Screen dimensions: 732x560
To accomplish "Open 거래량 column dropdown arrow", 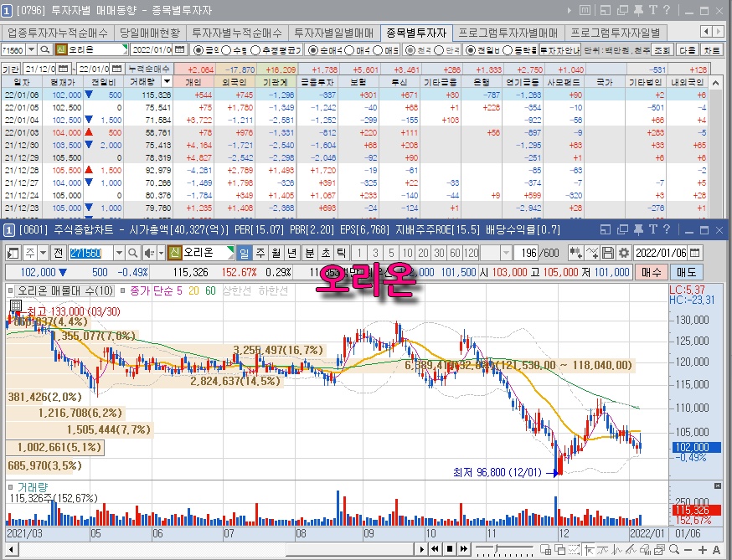I will (167, 82).
